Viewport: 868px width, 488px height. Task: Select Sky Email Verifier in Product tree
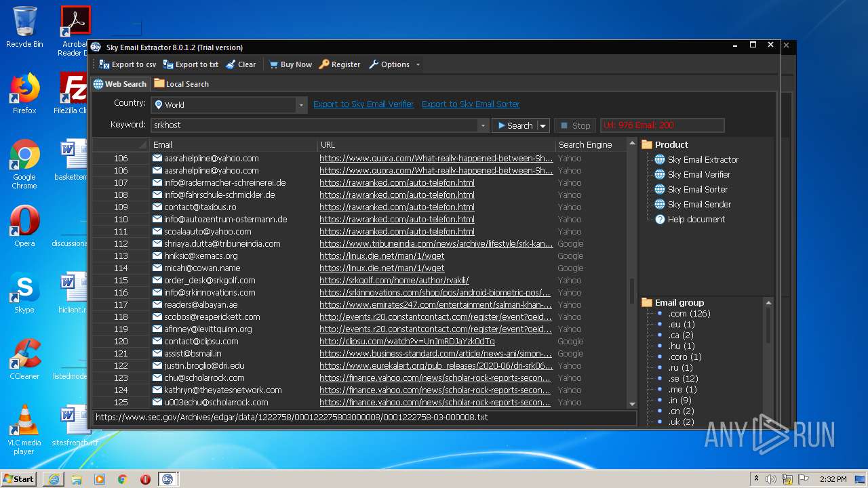point(698,175)
